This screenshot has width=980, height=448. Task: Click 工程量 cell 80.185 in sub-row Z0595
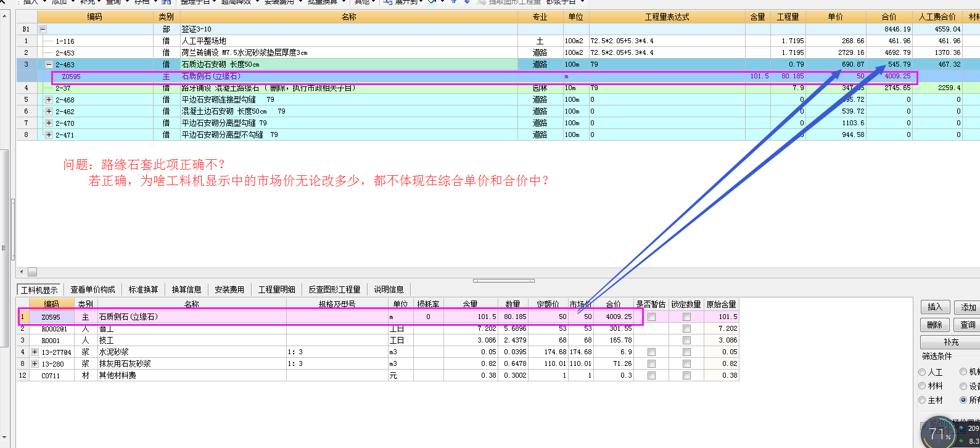(789, 76)
